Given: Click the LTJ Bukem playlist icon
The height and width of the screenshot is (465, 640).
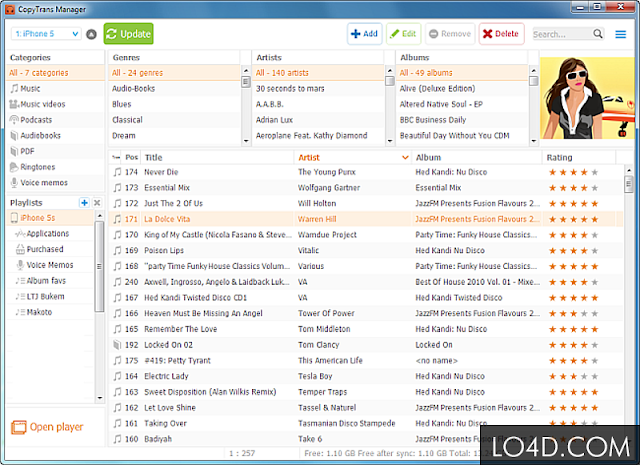Looking at the screenshot, I should (x=20, y=296).
